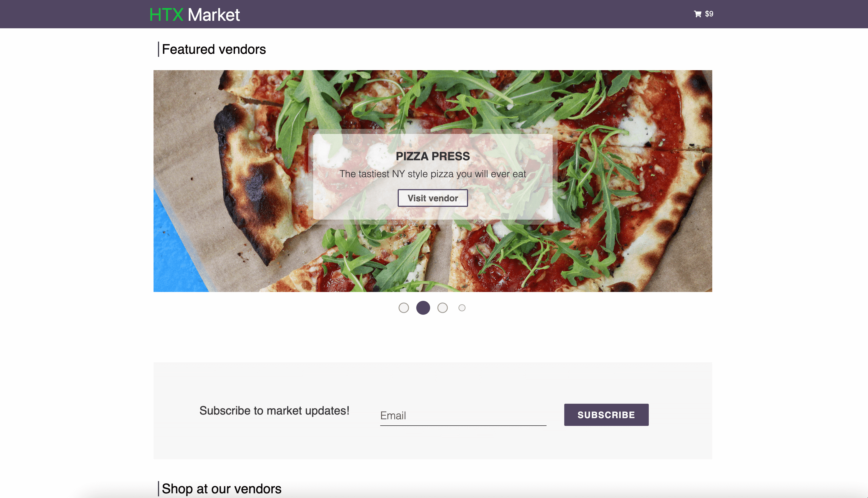
Task: Select the filled active carousel dot
Action: pos(423,308)
